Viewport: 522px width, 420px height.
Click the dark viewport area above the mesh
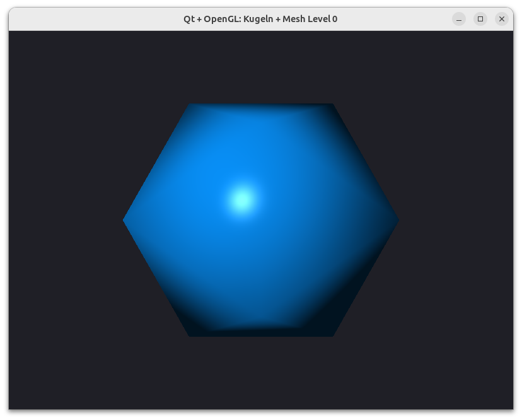tap(261, 67)
